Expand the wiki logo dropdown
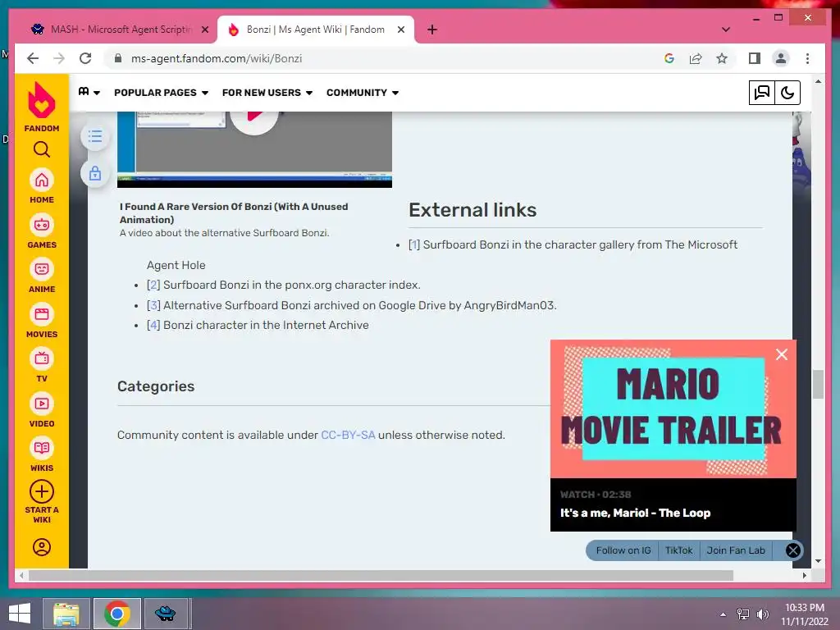840x630 pixels. point(89,93)
